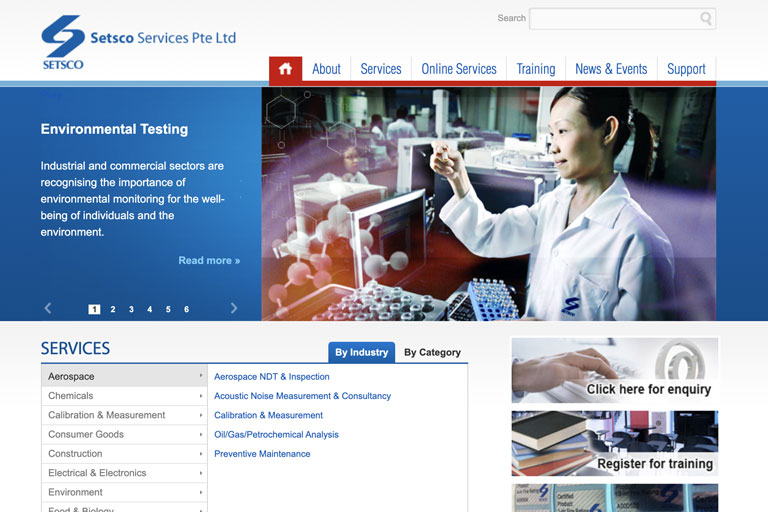The image size is (768, 512).
Task: Switch to the By Category tab
Action: (432, 352)
